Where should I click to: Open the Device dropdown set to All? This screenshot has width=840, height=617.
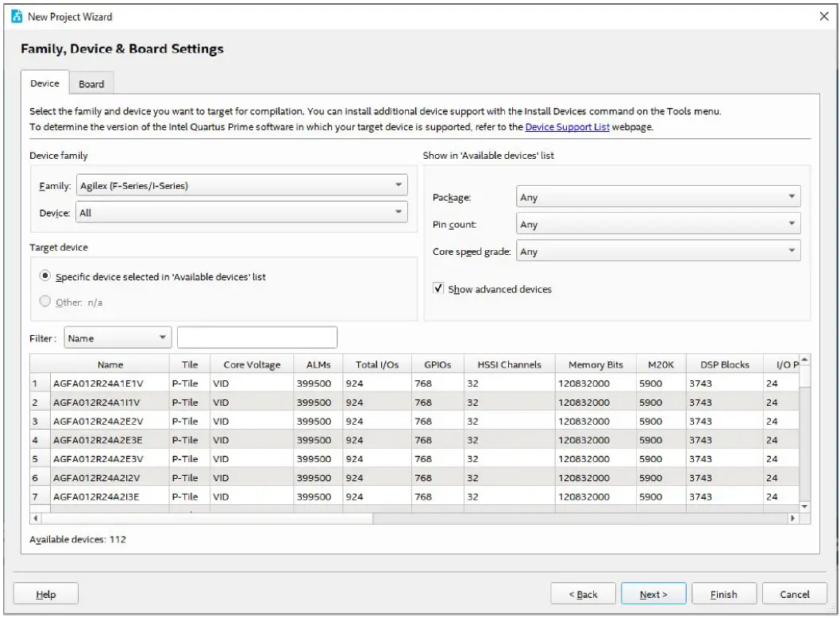[241, 213]
